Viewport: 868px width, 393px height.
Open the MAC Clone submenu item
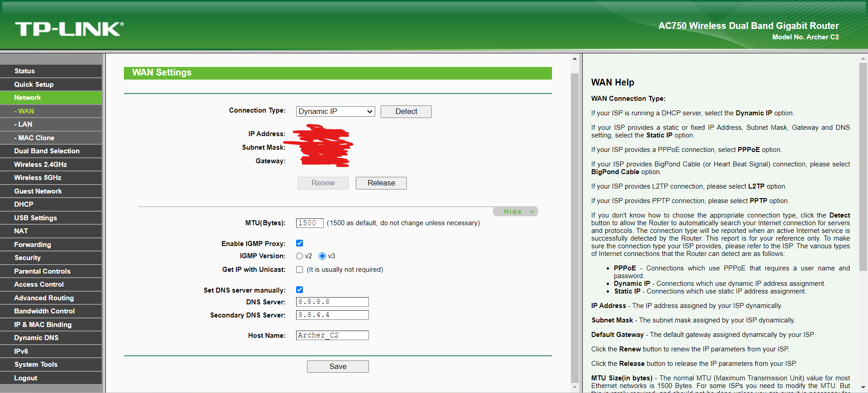click(x=51, y=138)
